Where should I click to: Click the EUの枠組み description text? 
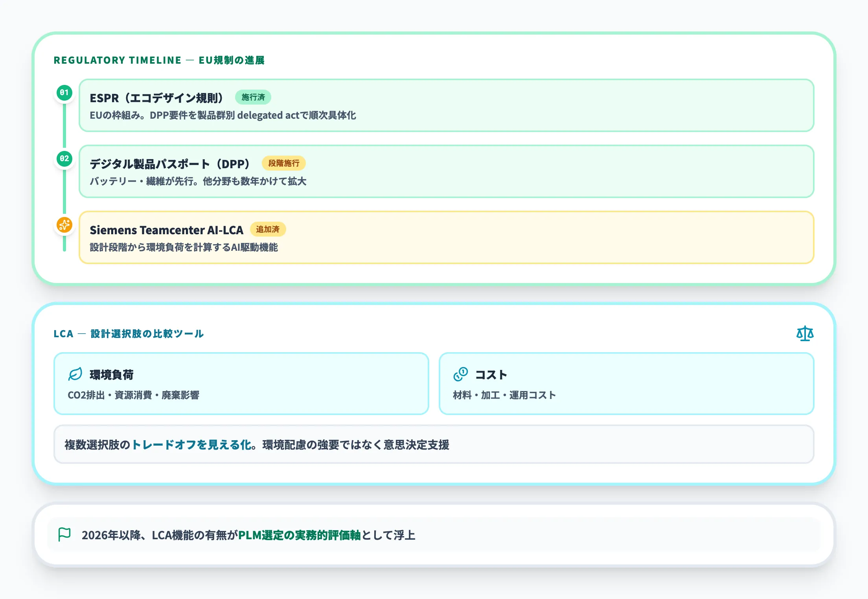coord(223,115)
